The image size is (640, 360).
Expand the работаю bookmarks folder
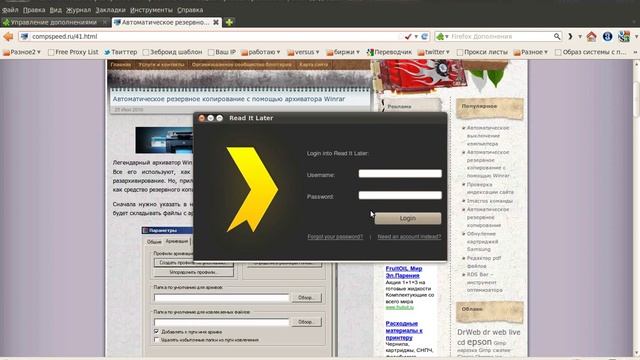tap(260, 52)
